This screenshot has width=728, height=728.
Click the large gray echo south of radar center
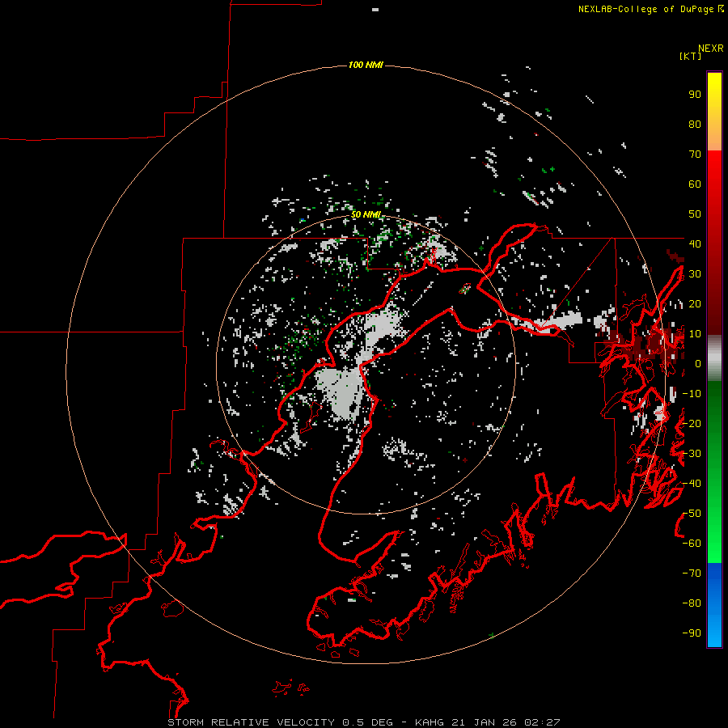click(341, 392)
